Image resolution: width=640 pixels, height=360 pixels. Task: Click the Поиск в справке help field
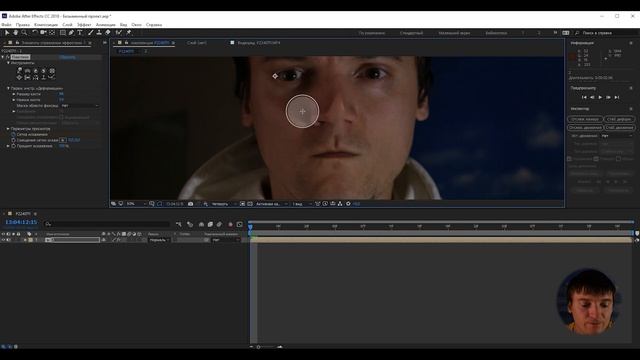click(x=606, y=33)
